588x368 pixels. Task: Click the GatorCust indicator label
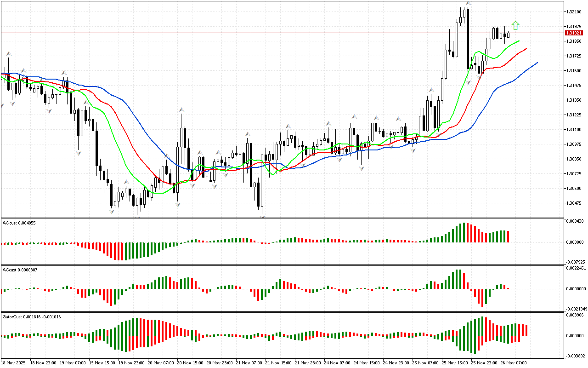32,316
